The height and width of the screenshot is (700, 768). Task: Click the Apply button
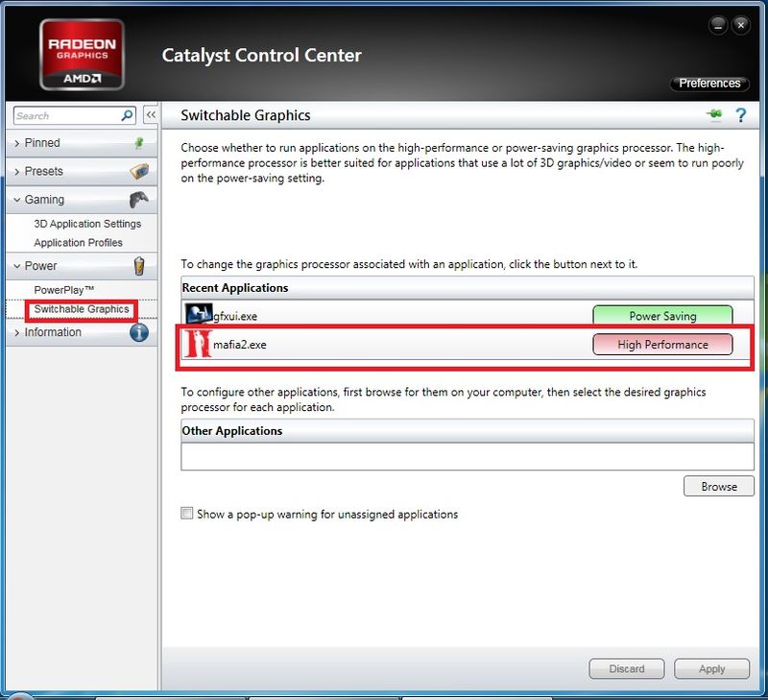pos(711,668)
